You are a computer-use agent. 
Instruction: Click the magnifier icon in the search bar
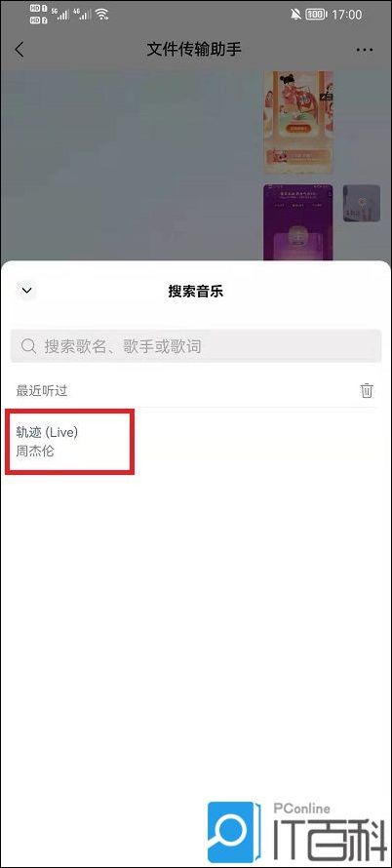(28, 346)
